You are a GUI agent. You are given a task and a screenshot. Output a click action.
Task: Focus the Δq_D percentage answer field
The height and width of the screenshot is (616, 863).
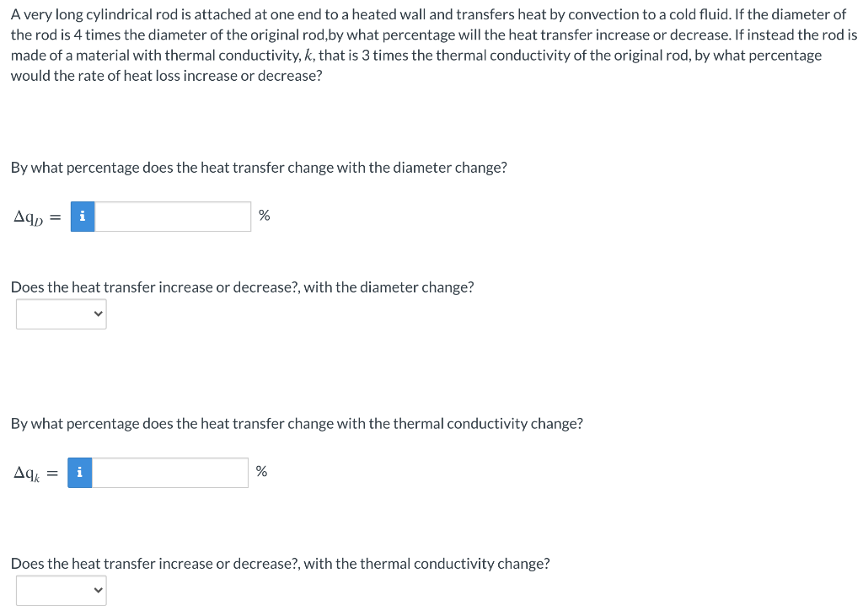[173, 217]
